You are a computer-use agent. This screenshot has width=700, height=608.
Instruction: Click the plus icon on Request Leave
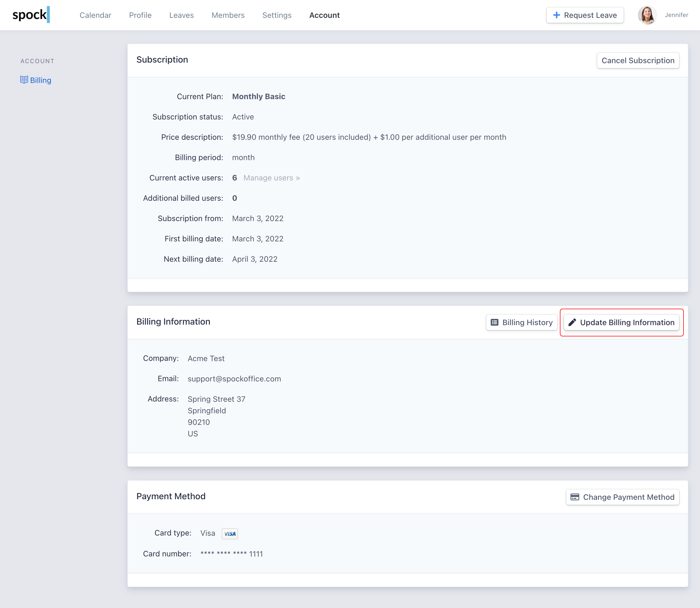point(556,15)
